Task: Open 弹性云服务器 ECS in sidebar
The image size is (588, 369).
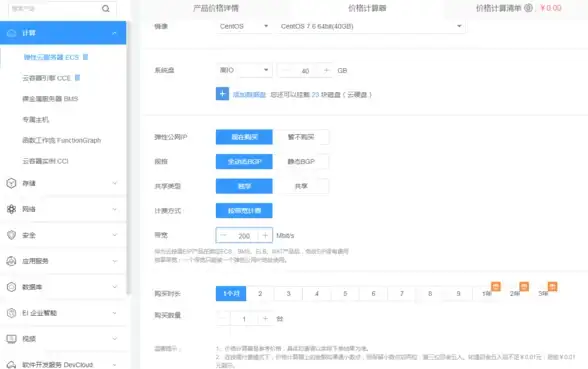Action: 51,57
